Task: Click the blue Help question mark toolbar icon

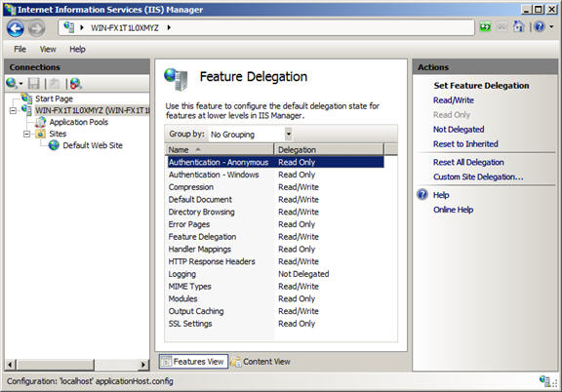Action: point(539,26)
